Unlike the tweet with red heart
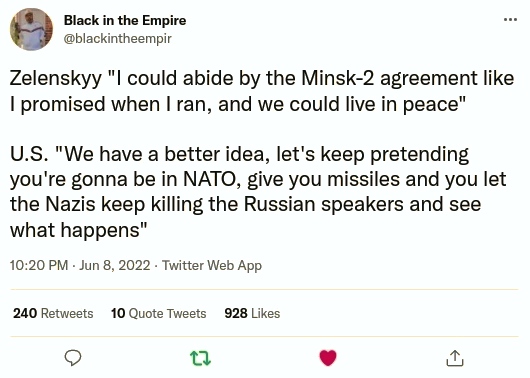 [328, 358]
